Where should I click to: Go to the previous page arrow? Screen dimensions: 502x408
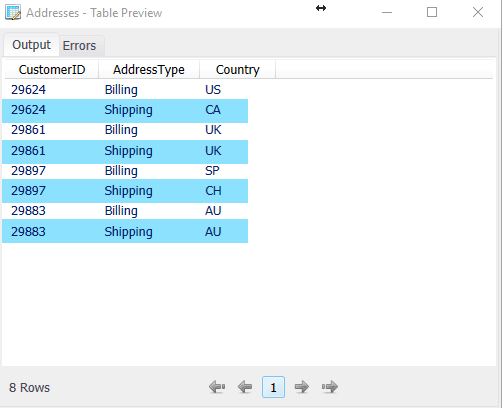[x=245, y=387]
